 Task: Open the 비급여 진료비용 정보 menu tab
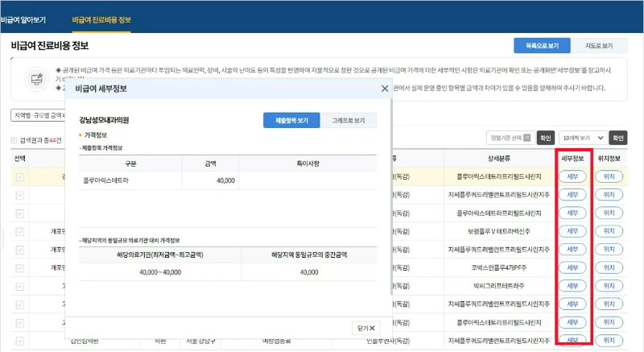pyautogui.click(x=101, y=19)
